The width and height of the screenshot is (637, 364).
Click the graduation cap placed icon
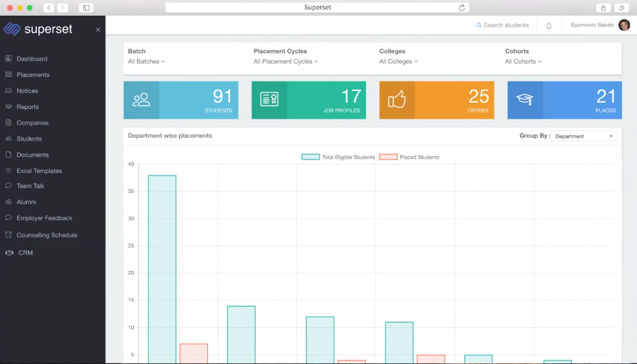point(525,100)
